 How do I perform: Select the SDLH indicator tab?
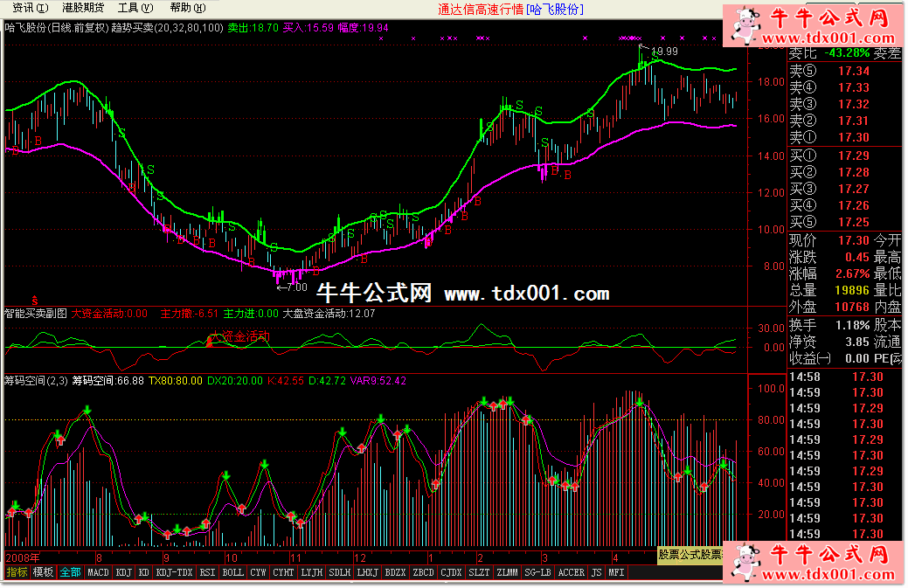pos(340,572)
